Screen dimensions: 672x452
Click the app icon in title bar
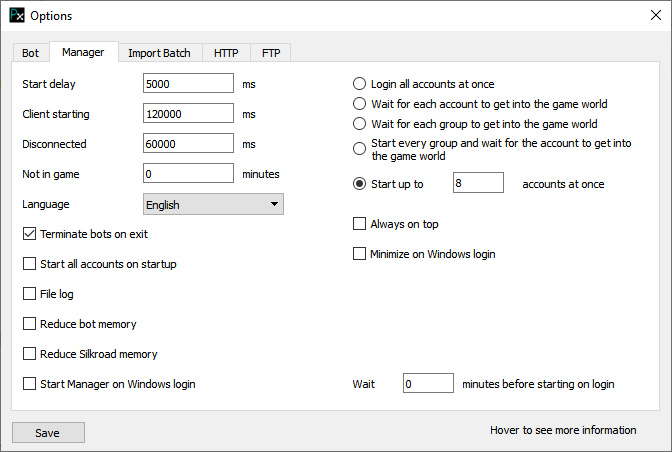pyautogui.click(x=16, y=16)
